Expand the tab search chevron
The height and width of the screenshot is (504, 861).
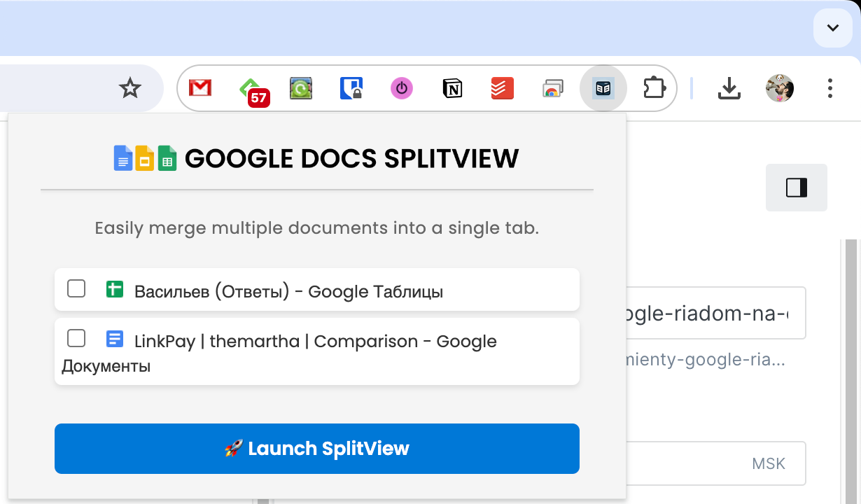(x=833, y=28)
